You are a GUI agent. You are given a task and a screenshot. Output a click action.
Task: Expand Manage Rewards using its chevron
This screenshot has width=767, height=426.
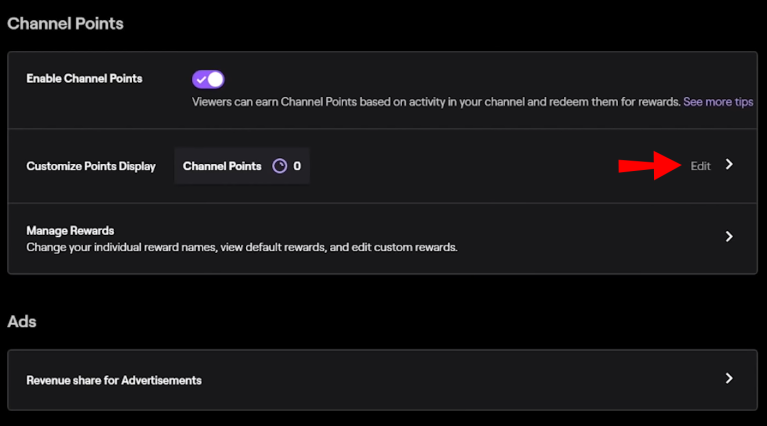coord(729,237)
